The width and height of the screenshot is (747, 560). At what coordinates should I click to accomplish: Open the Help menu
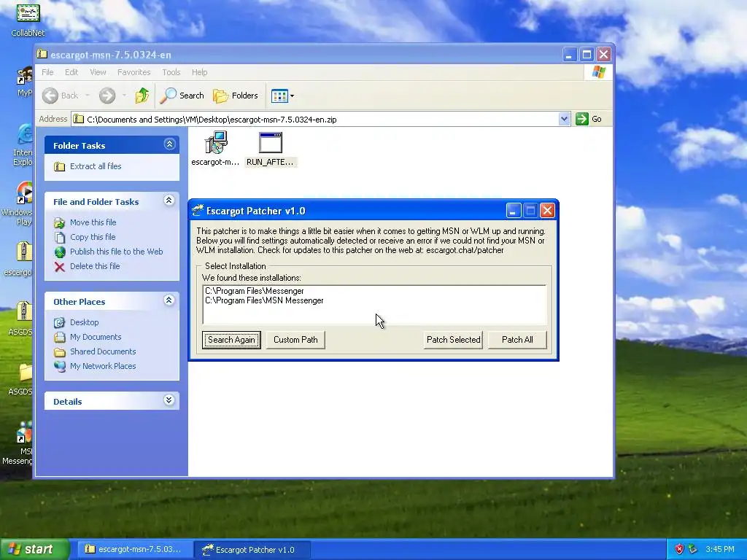[x=200, y=72]
